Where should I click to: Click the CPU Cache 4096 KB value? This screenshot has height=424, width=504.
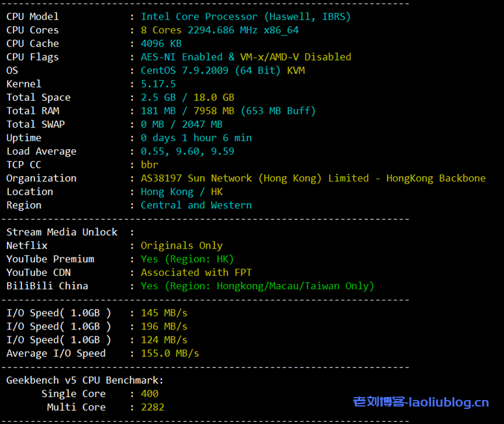coord(161,43)
